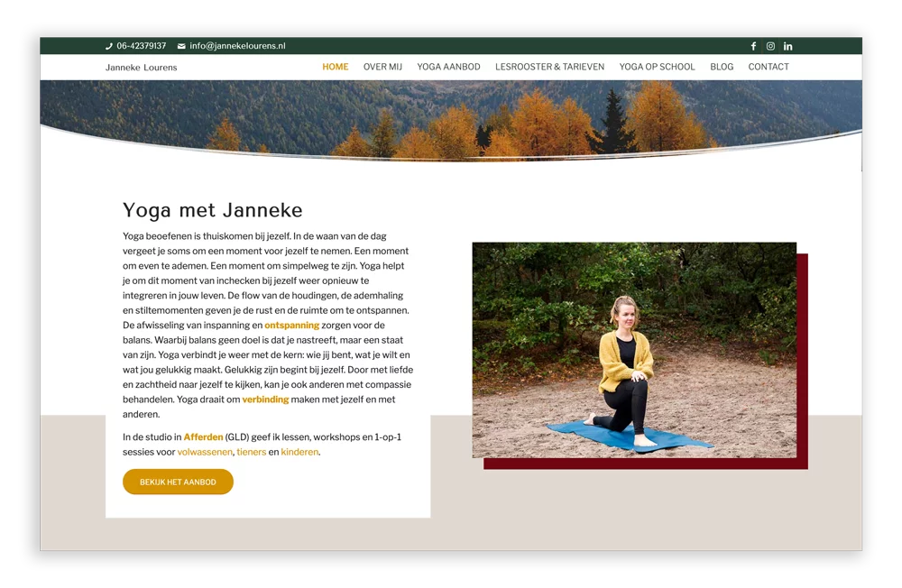Open the LinkedIn icon link
Image resolution: width=902 pixels, height=588 pixels.
click(787, 46)
